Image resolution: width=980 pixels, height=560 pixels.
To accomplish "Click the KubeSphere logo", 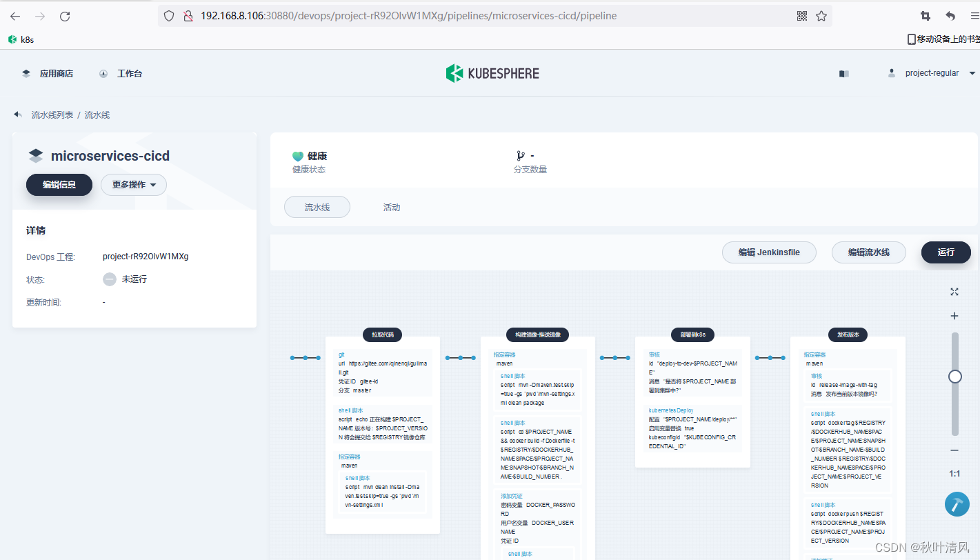I will pos(492,73).
